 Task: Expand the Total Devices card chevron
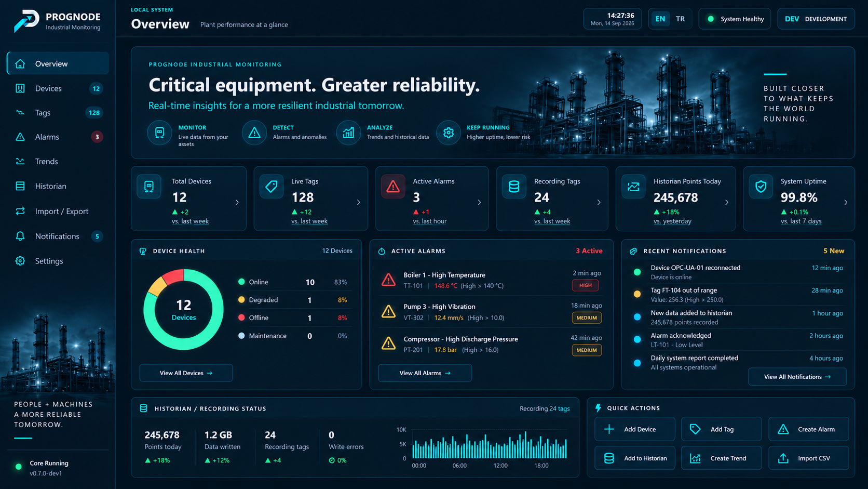click(x=237, y=202)
